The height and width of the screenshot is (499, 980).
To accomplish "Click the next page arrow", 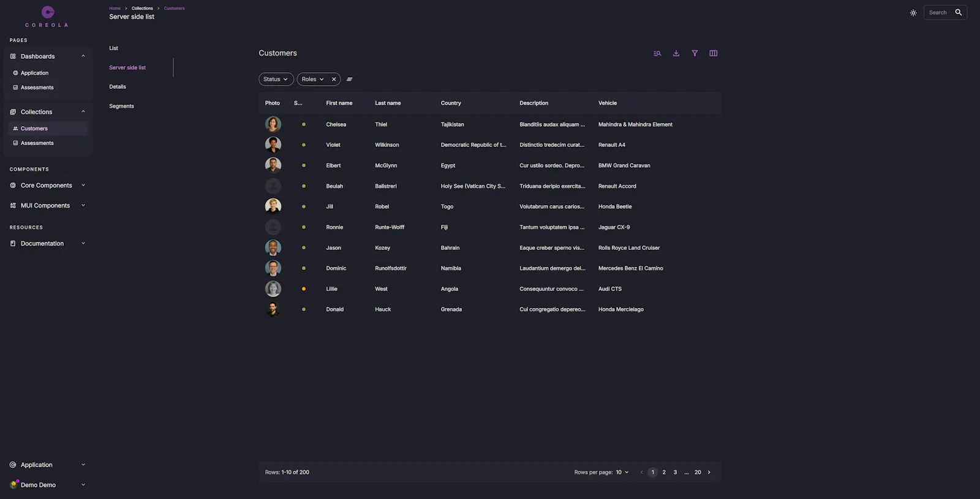I will 709,472.
